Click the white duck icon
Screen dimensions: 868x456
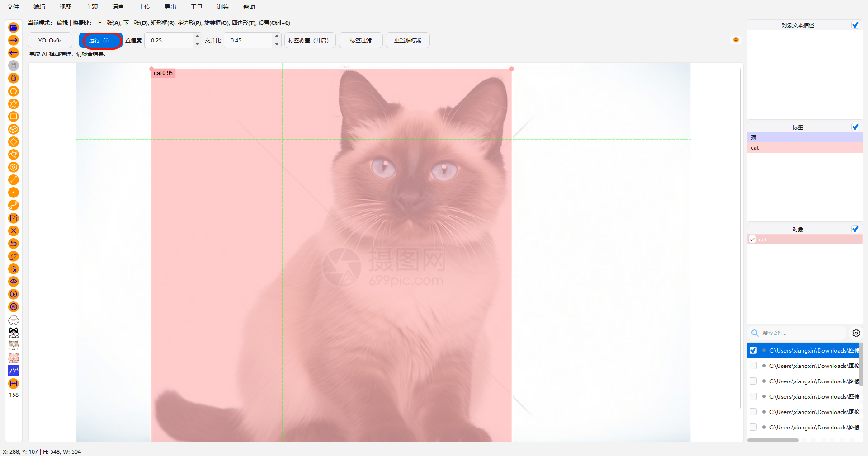point(14,320)
